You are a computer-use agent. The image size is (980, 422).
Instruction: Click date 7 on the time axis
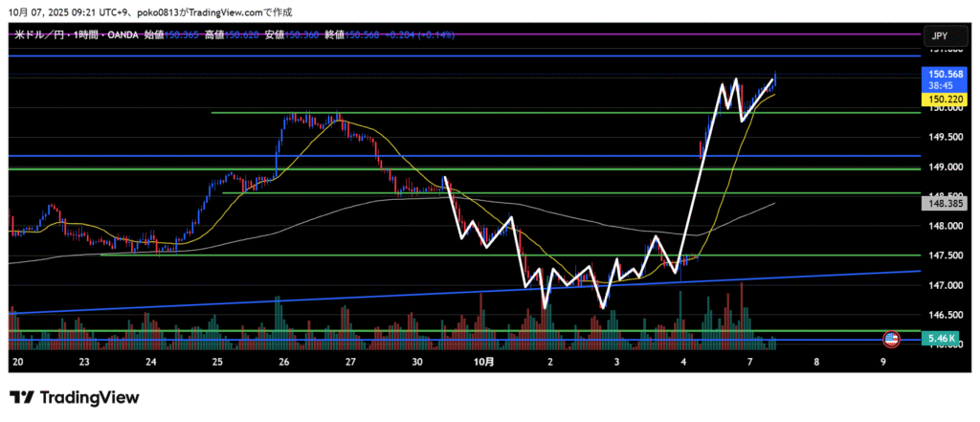tap(750, 363)
